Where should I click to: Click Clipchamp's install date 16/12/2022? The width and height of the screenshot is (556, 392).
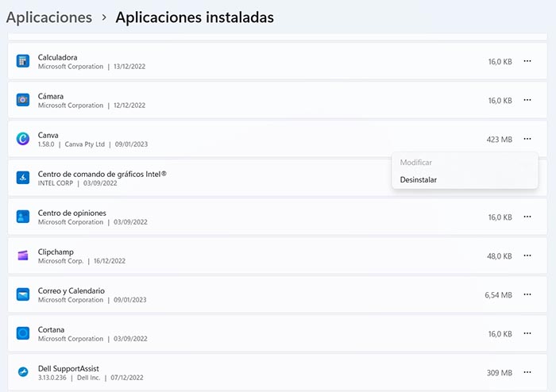pos(110,261)
